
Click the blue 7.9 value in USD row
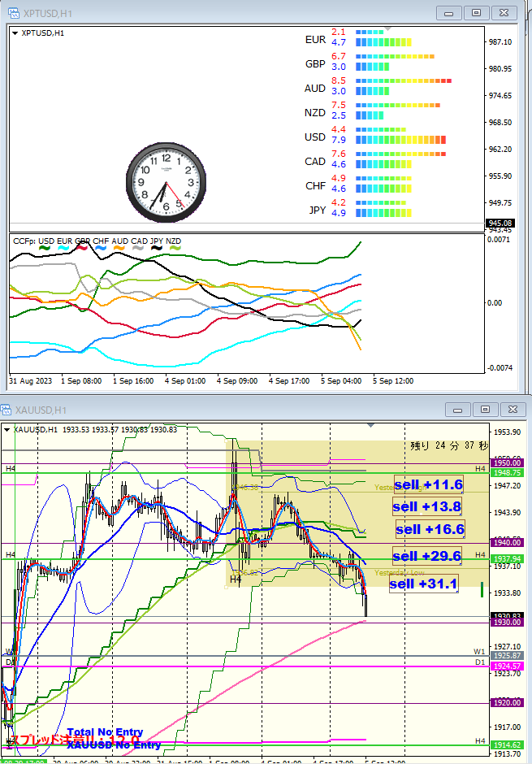pos(339,140)
